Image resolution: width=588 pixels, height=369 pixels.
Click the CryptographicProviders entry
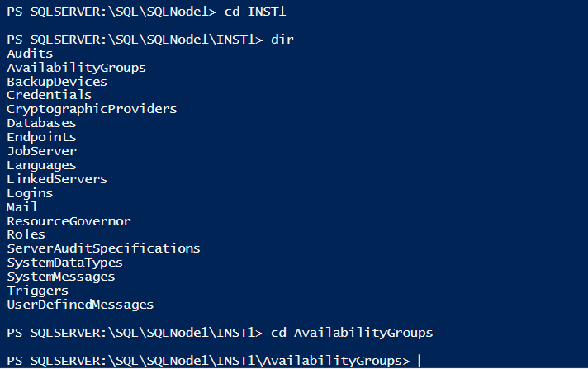pyautogui.click(x=92, y=109)
